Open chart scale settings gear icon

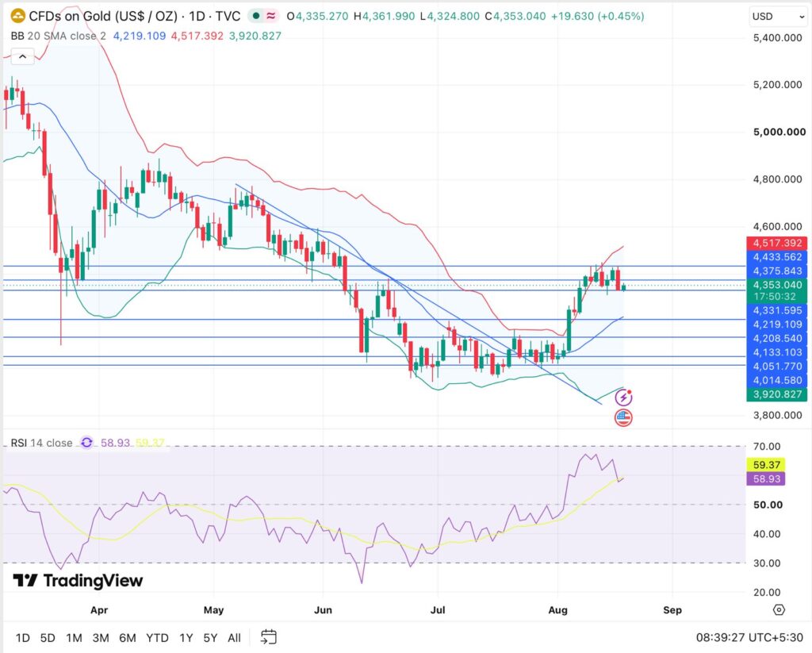point(779,609)
